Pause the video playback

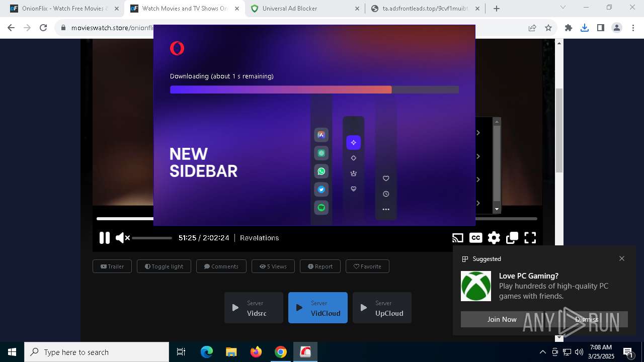[105, 238]
